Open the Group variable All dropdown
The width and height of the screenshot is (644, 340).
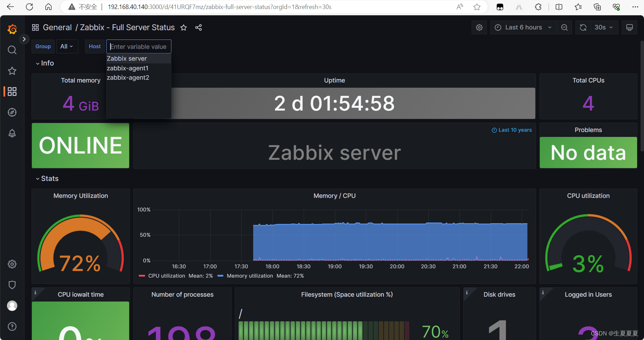[66, 46]
